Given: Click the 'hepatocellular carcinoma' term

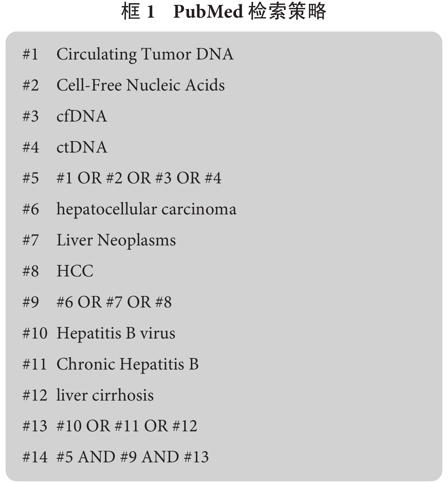Looking at the screenshot, I should pos(146,210).
